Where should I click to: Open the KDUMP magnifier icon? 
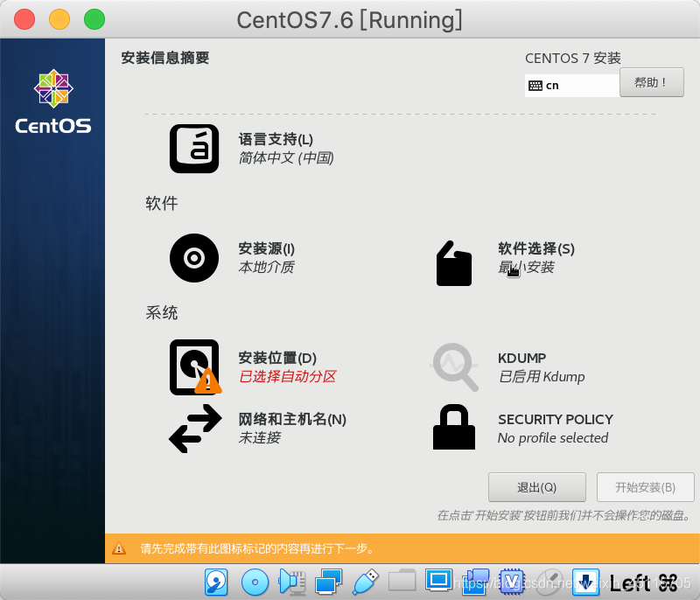click(x=454, y=367)
